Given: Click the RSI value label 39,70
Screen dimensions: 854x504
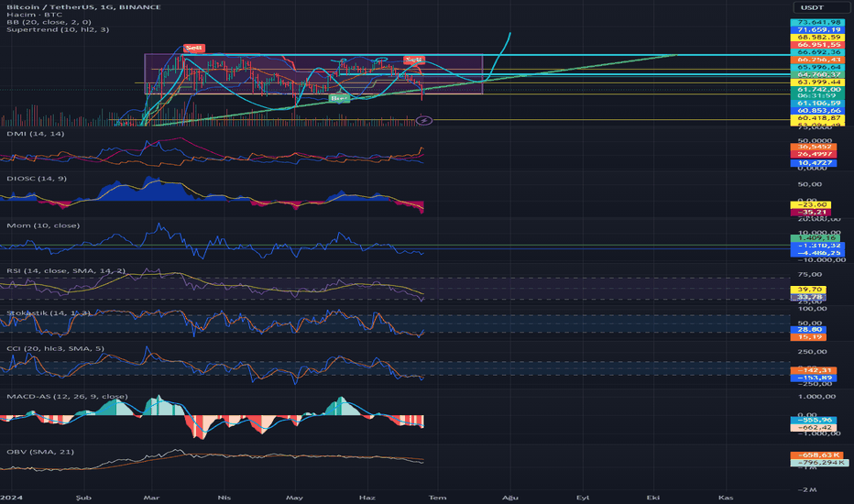Looking at the screenshot, I should (x=808, y=290).
